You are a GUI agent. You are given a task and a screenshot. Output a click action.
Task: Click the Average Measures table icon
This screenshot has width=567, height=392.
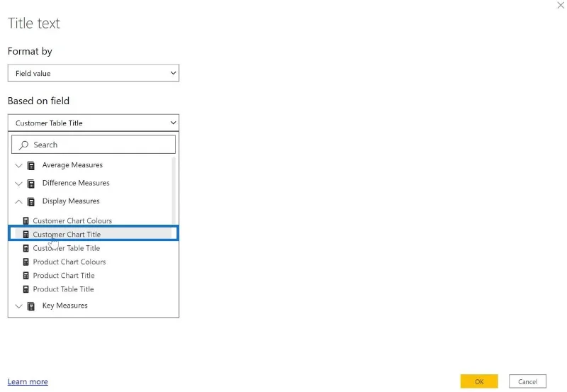pos(31,166)
